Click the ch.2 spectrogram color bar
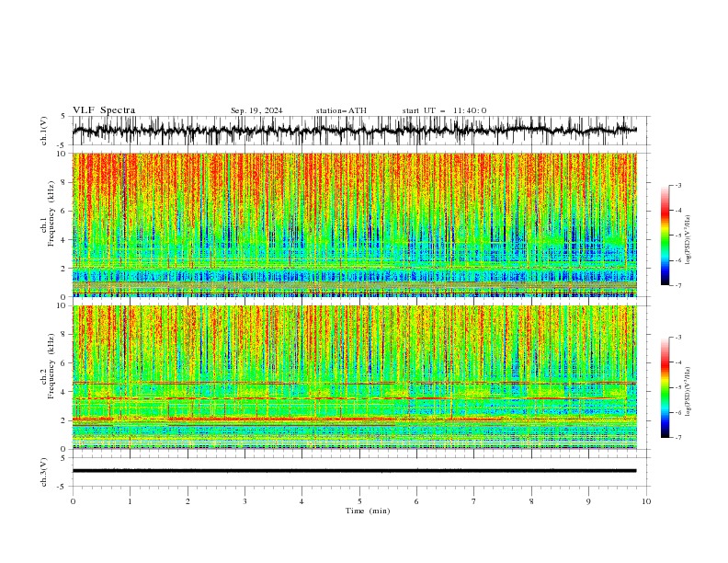Image resolution: width=728 pixels, height=563 pixels. (x=665, y=387)
